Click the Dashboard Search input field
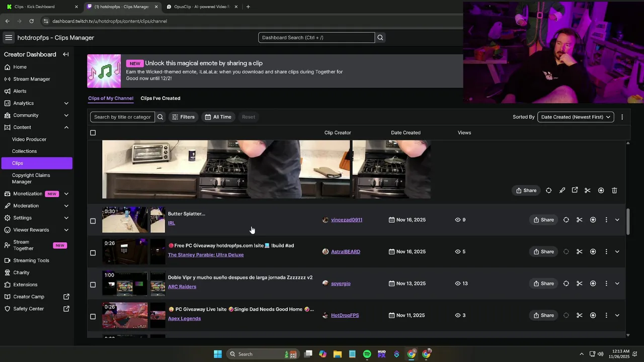 316,38
